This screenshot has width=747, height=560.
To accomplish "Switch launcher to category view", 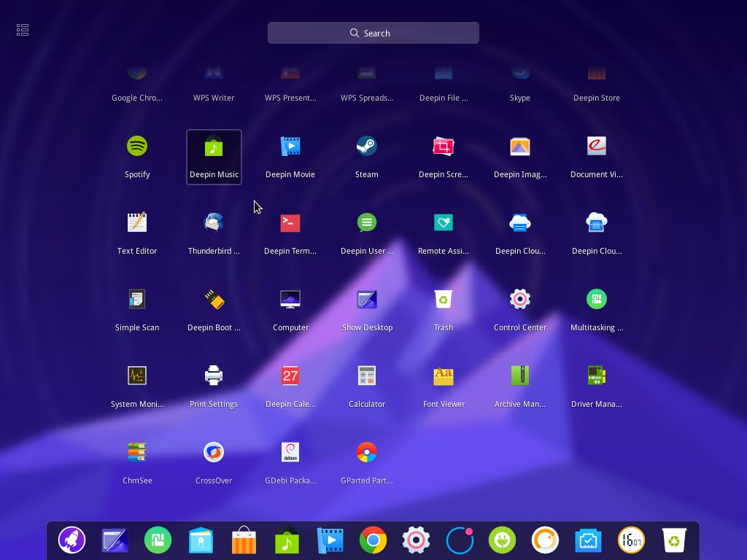I will pos(23,30).
